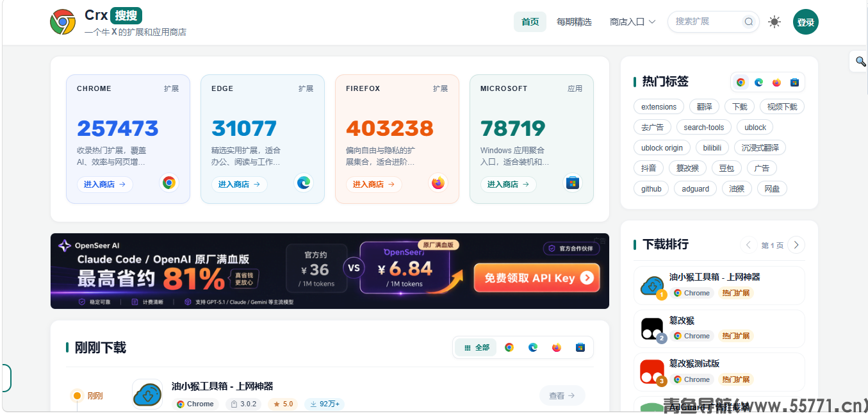The image size is (868, 414).
Task: Filter 刚刚下载 by Firefox icon
Action: (557, 347)
